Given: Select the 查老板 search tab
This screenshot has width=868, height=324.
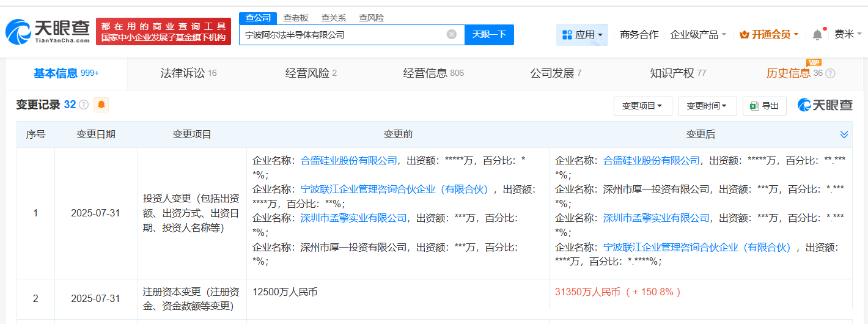Looking at the screenshot, I should click(x=296, y=18).
